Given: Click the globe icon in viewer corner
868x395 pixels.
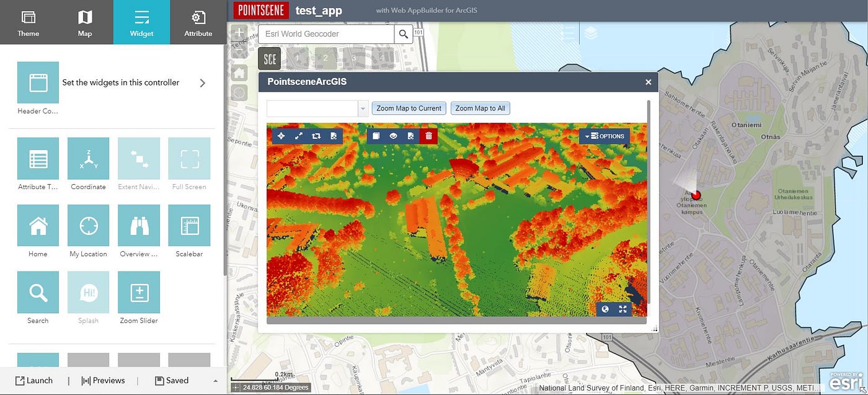Looking at the screenshot, I should [606, 309].
